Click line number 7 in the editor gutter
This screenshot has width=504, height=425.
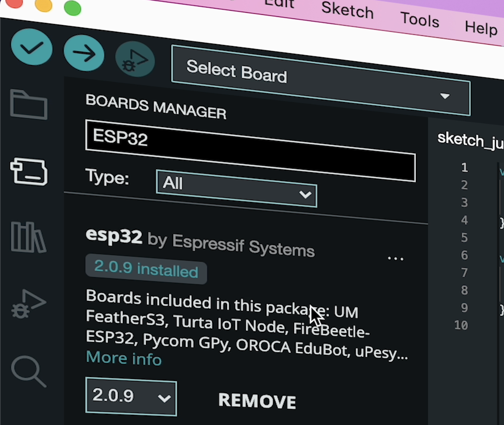464,273
